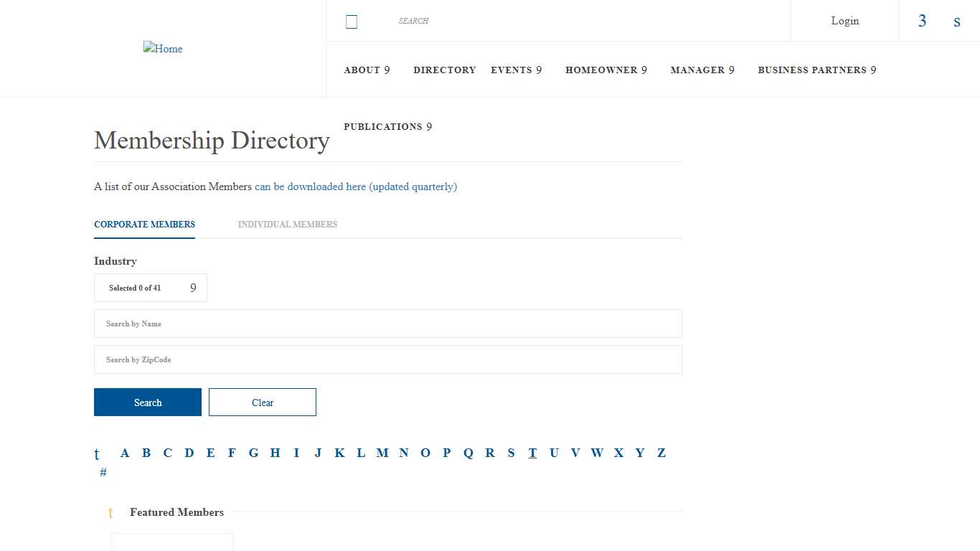980x551 pixels.
Task: Click the arrow icon beside Featured Members
Action: 110,513
